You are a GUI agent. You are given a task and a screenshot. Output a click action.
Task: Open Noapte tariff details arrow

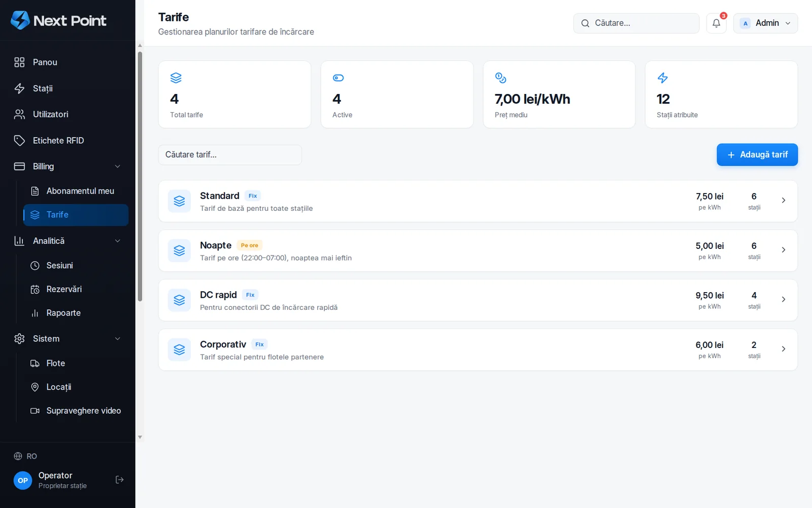coord(784,250)
